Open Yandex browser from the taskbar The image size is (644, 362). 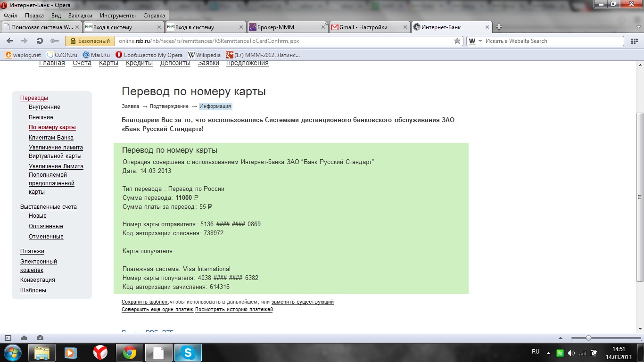click(x=100, y=353)
